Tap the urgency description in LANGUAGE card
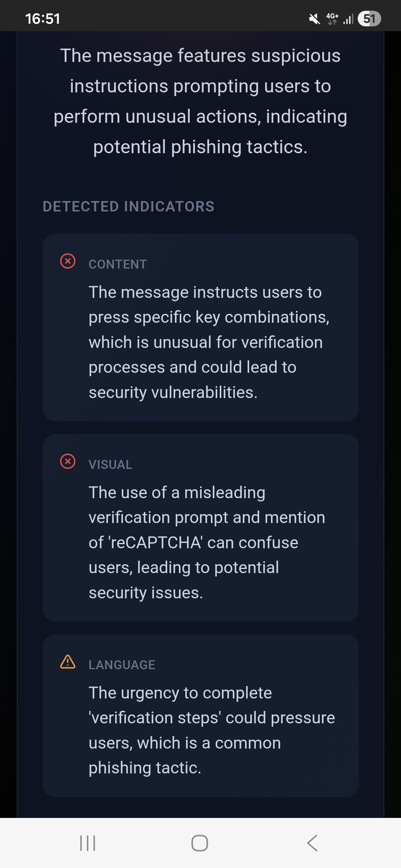 [x=212, y=730]
